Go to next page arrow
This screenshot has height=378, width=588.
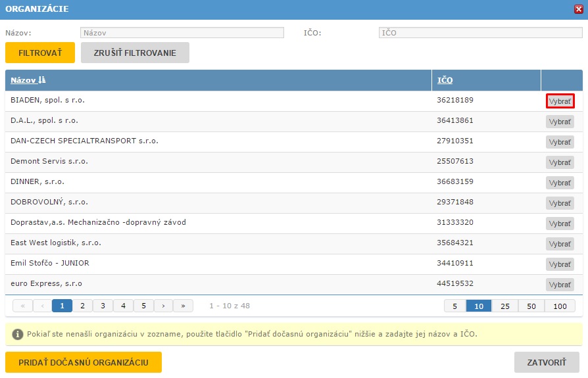[163, 306]
